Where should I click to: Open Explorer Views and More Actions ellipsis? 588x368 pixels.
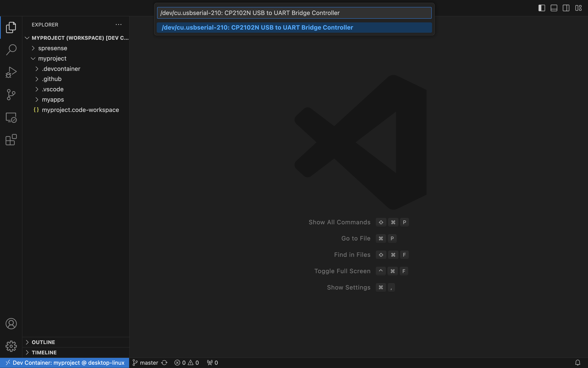click(119, 25)
